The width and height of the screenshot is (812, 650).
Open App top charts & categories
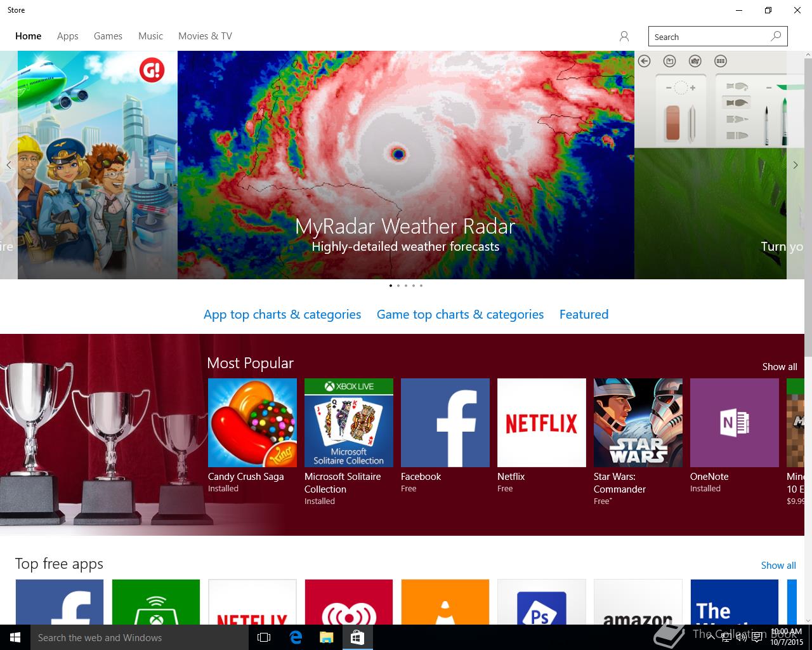click(282, 314)
